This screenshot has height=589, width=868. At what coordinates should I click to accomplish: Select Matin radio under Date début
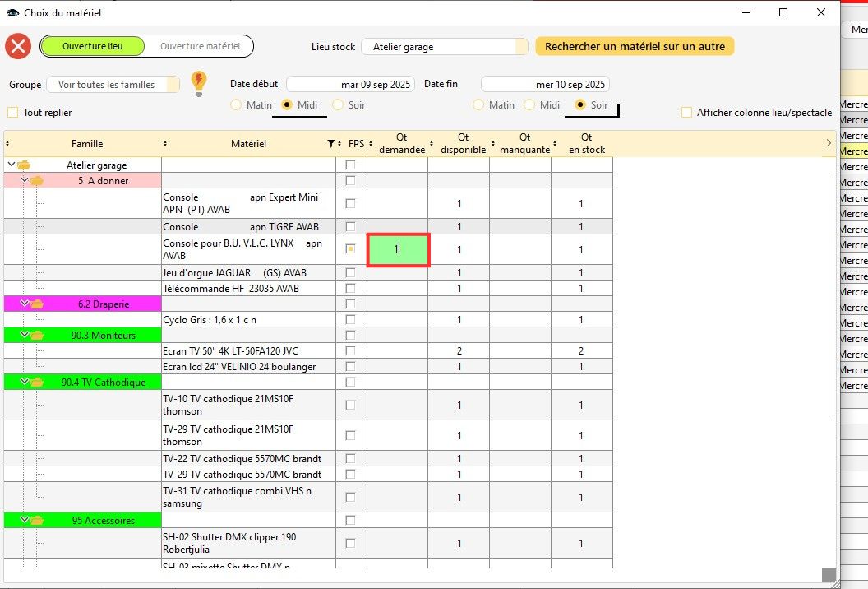point(236,105)
